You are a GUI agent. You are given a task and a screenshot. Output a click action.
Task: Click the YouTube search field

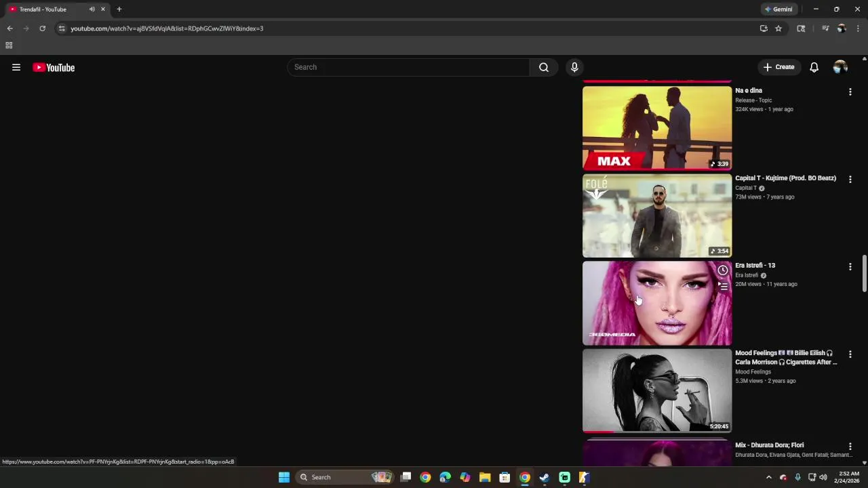pos(409,67)
